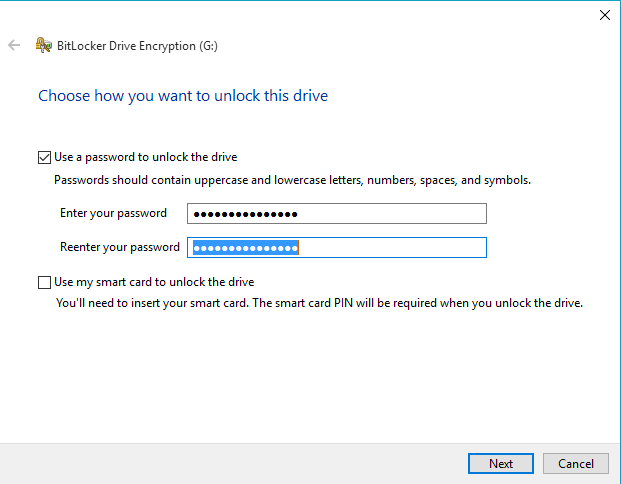Screen dimensions: 622x484
Task: Click heading 'Choose how you want to unlock this drive'
Action: click(x=183, y=96)
